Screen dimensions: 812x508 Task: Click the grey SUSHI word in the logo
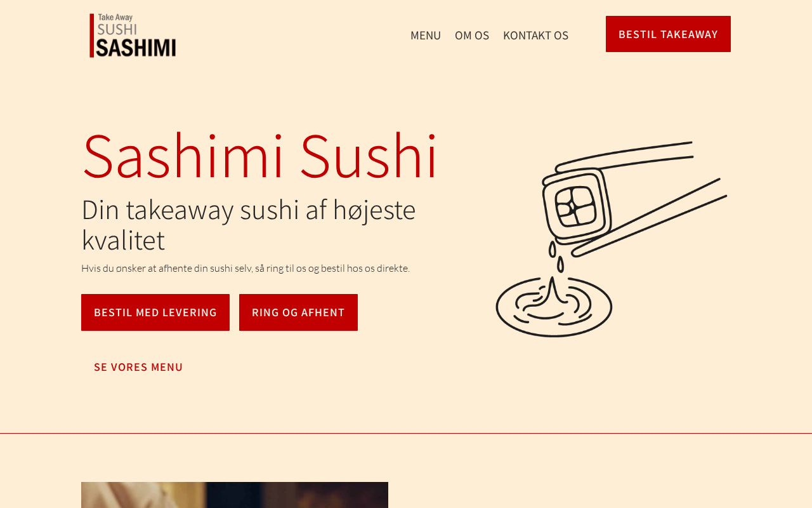tap(117, 29)
